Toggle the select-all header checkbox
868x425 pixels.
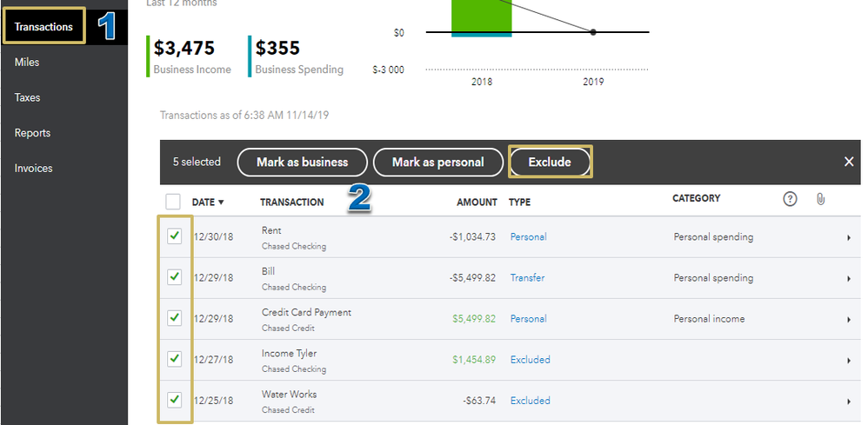click(173, 202)
